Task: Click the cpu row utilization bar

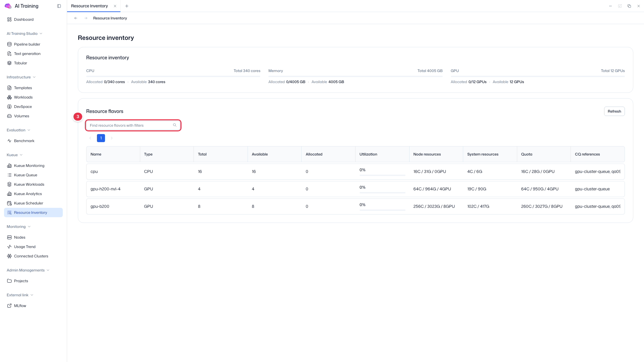Action: [x=382, y=175]
